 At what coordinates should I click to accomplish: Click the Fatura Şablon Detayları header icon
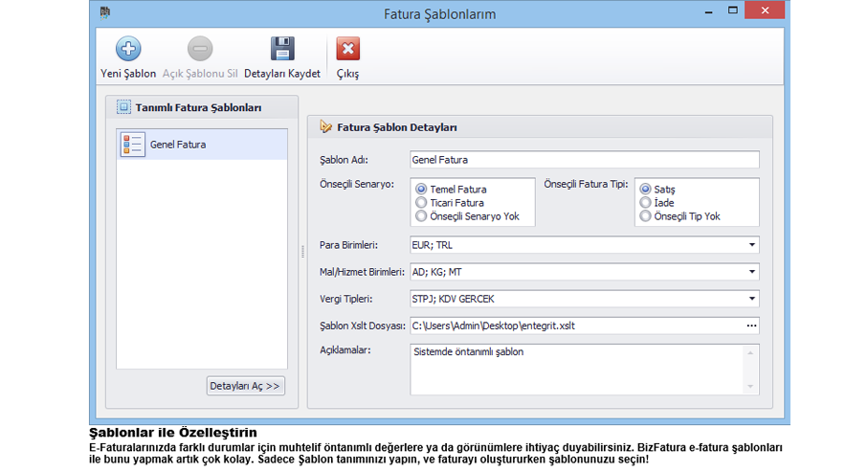point(325,126)
